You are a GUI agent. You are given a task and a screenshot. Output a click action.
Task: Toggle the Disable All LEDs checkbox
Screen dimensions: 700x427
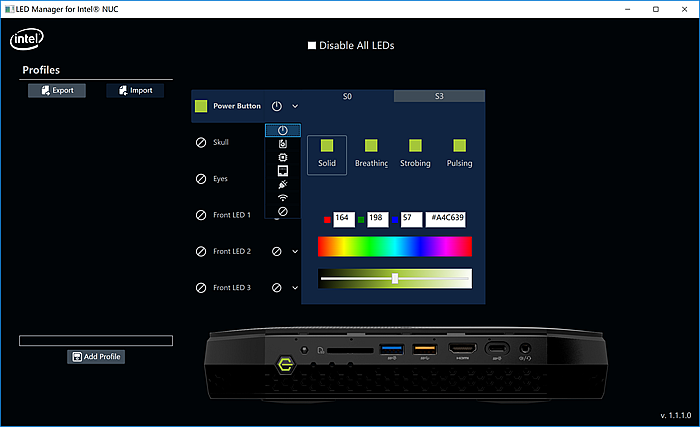click(x=312, y=46)
